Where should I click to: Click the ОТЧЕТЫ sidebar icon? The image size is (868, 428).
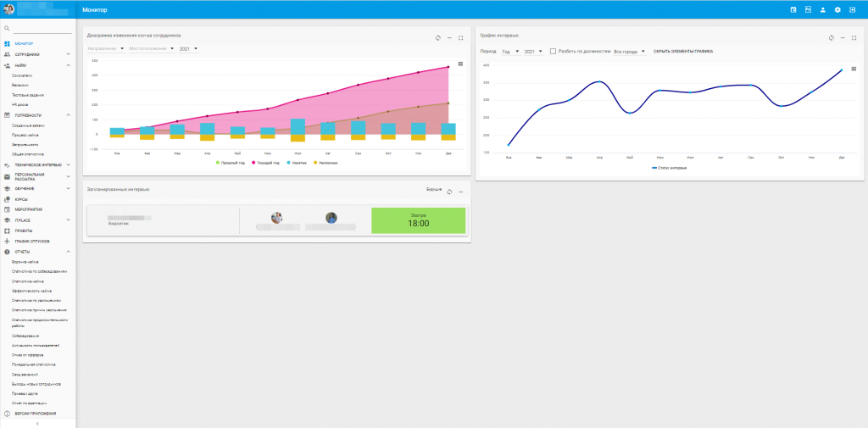click(x=7, y=252)
